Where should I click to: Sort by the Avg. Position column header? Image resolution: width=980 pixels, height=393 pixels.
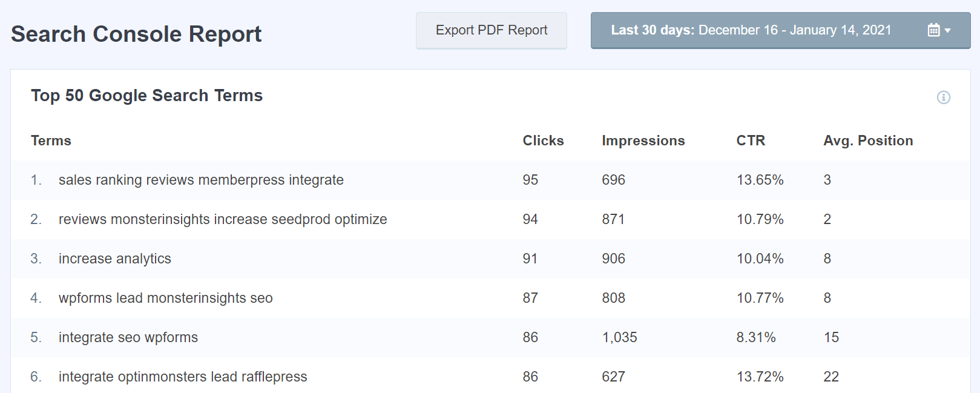pyautogui.click(x=868, y=140)
